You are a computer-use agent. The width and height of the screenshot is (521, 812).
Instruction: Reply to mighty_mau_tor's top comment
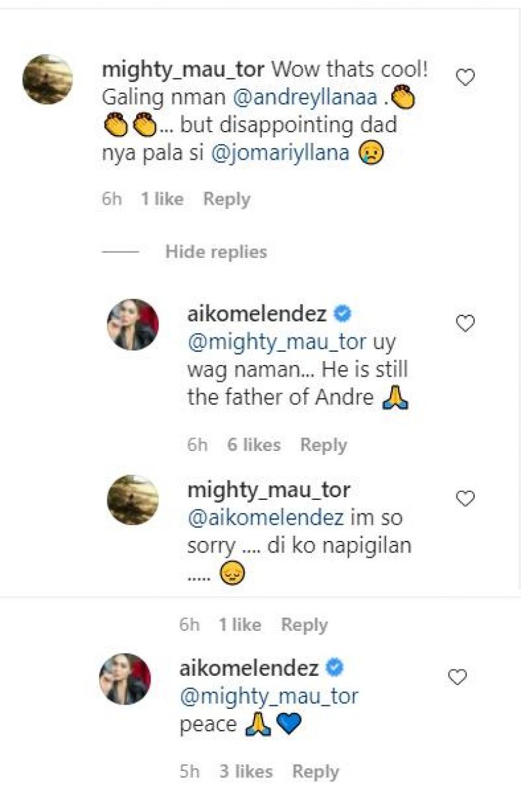[x=227, y=199]
